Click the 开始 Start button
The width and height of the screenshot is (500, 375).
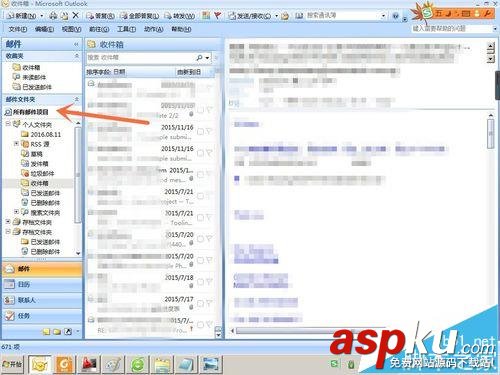(12, 364)
